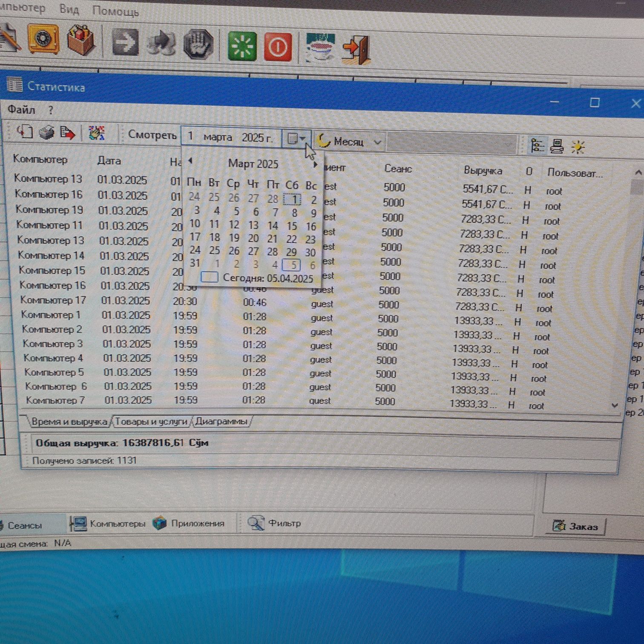Go to next month in the calendar
The height and width of the screenshot is (644, 644).
pos(315,164)
